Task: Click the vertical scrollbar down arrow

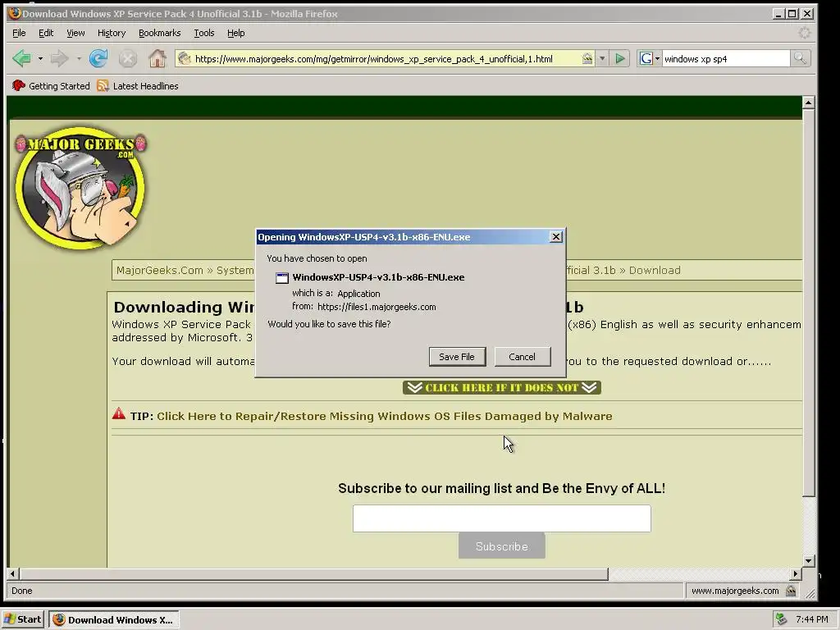Action: [808, 561]
